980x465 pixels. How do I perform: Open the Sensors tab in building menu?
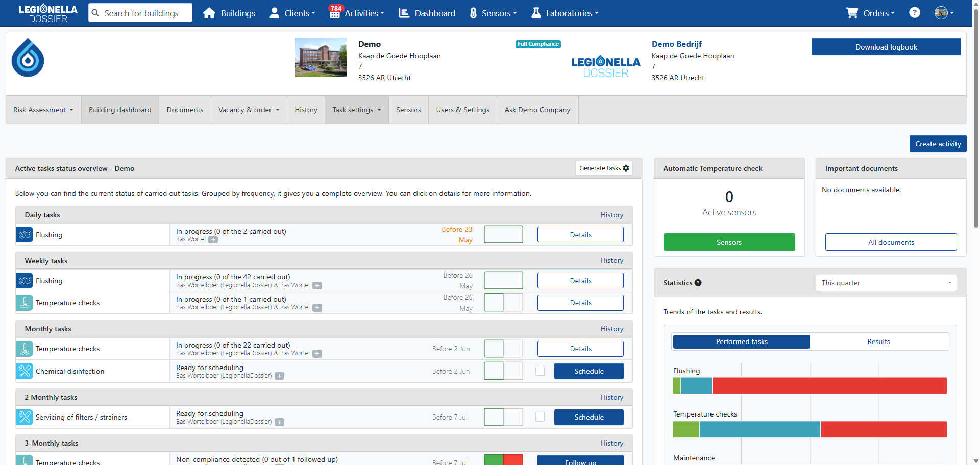[408, 110]
